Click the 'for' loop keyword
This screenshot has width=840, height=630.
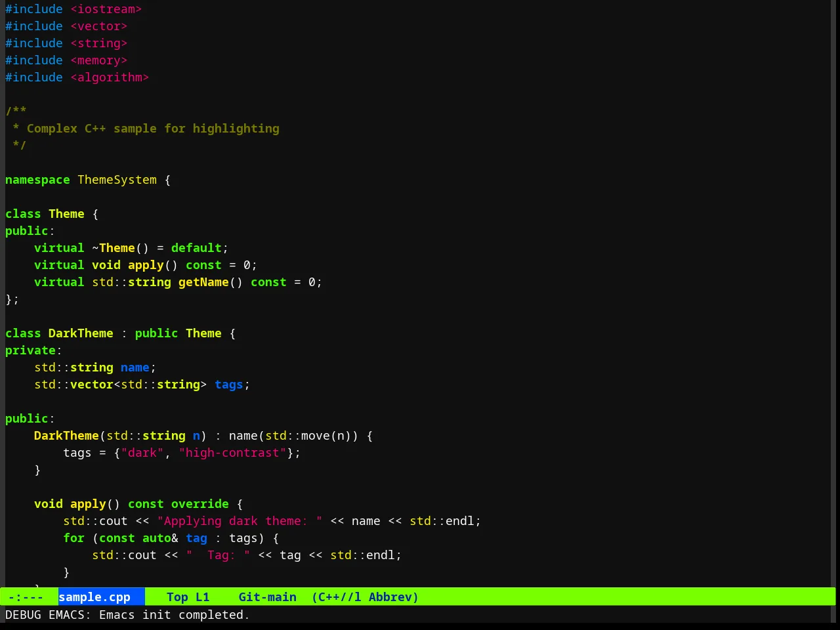pyautogui.click(x=73, y=538)
